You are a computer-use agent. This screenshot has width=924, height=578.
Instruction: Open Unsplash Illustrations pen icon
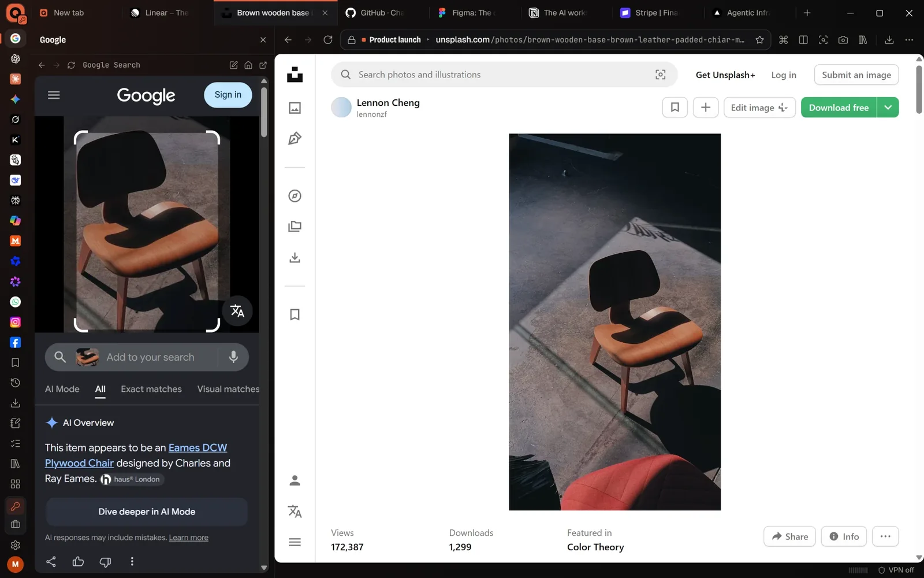(295, 138)
